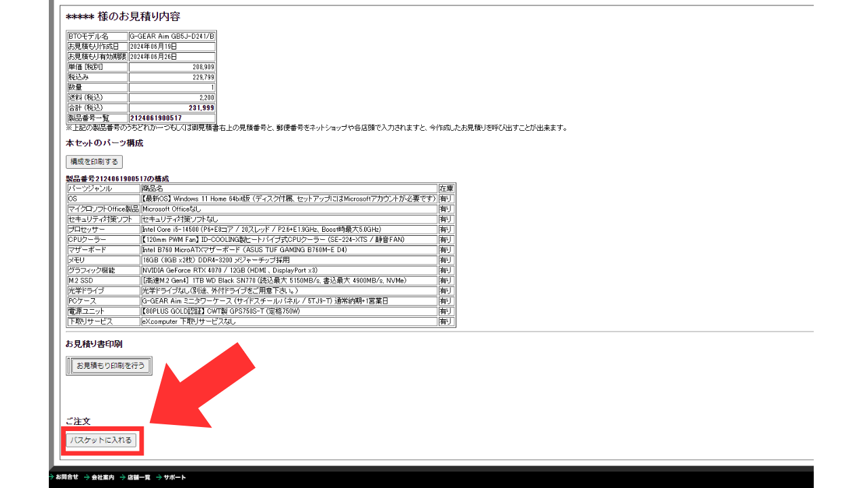
Task: Click the product number 2124061900517 cell
Action: [x=172, y=118]
